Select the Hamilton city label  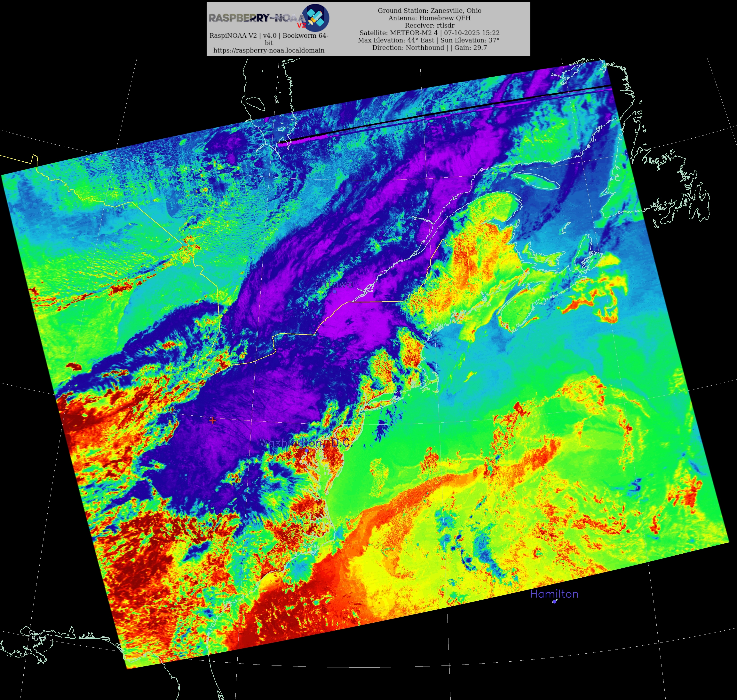click(554, 594)
